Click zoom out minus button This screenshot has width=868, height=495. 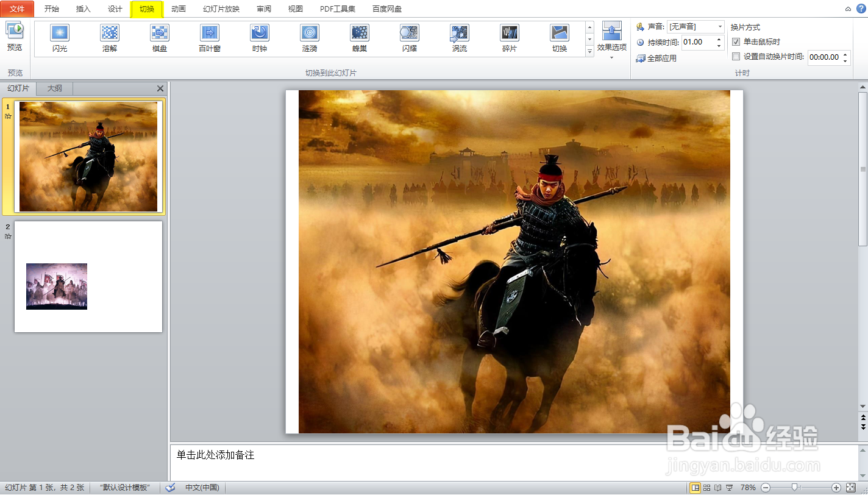coord(766,488)
